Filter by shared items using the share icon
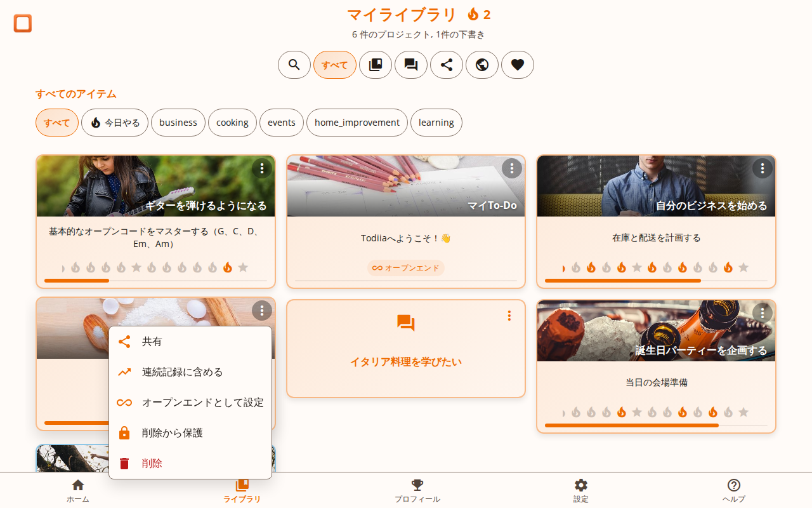 coord(447,65)
